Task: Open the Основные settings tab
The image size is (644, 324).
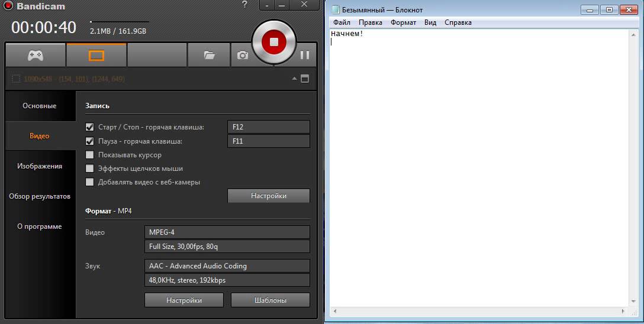Action: coord(40,106)
